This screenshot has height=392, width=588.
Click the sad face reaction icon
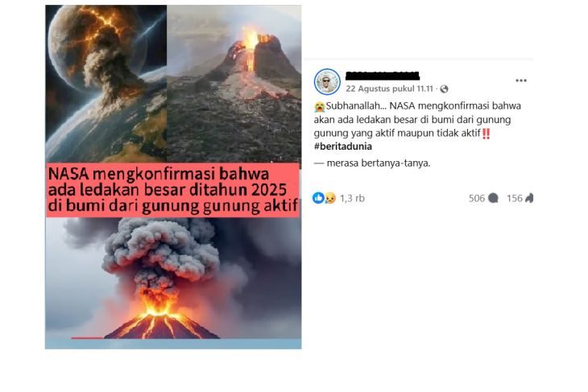[329, 198]
